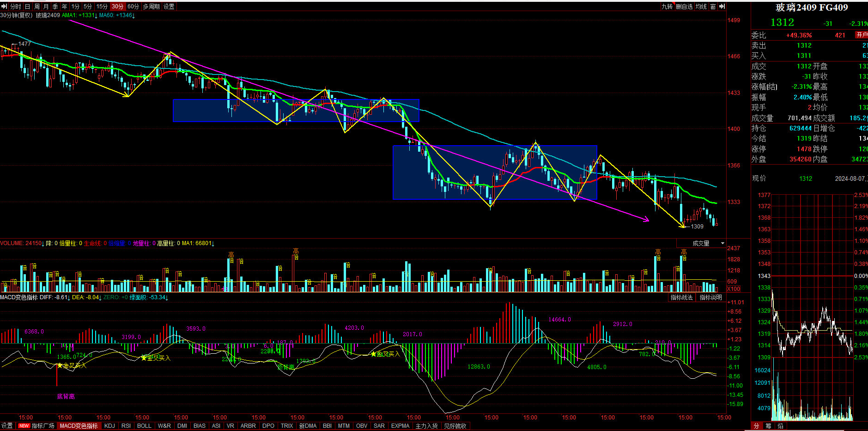Click the 指标战法 button
Image resolution: width=868 pixels, height=431 pixels.
pyautogui.click(x=681, y=297)
